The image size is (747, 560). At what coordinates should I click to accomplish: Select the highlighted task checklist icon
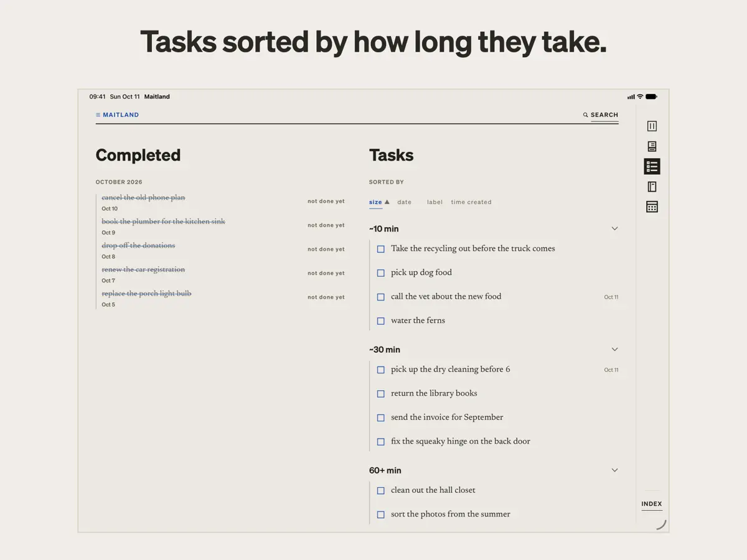tap(652, 166)
